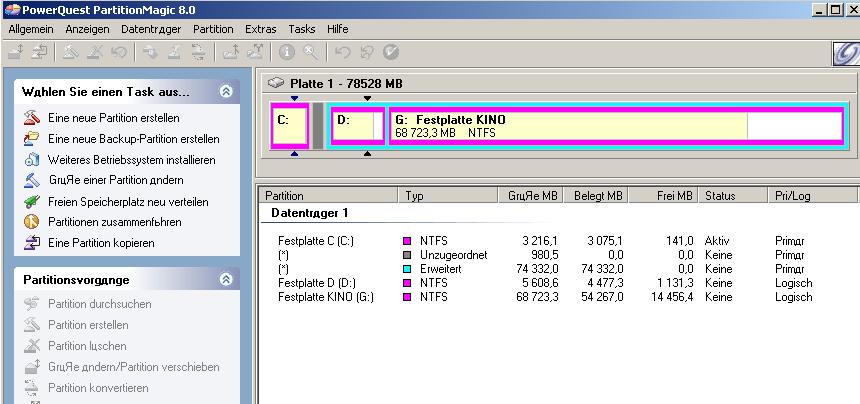Image resolution: width=860 pixels, height=404 pixels.
Task: Click the undelete partition toolbar icon
Action: 119,52
